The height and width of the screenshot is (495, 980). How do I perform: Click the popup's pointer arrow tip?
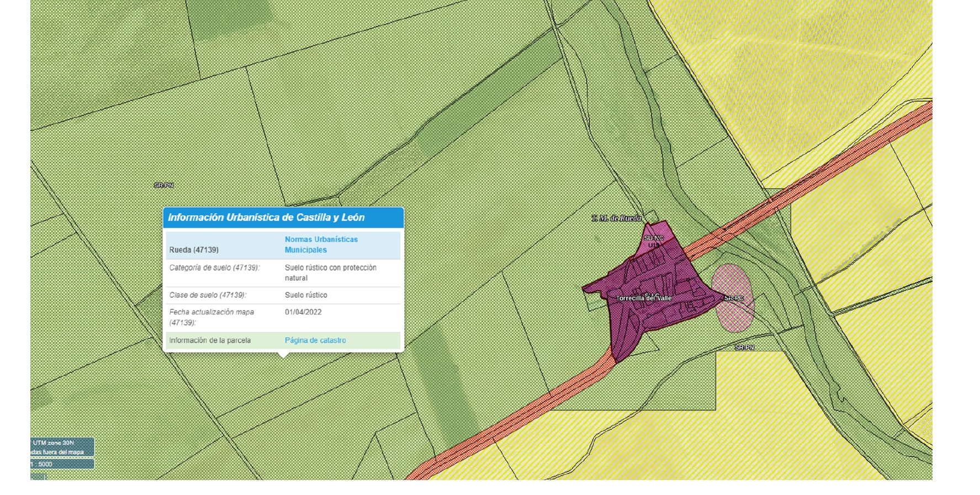click(283, 356)
